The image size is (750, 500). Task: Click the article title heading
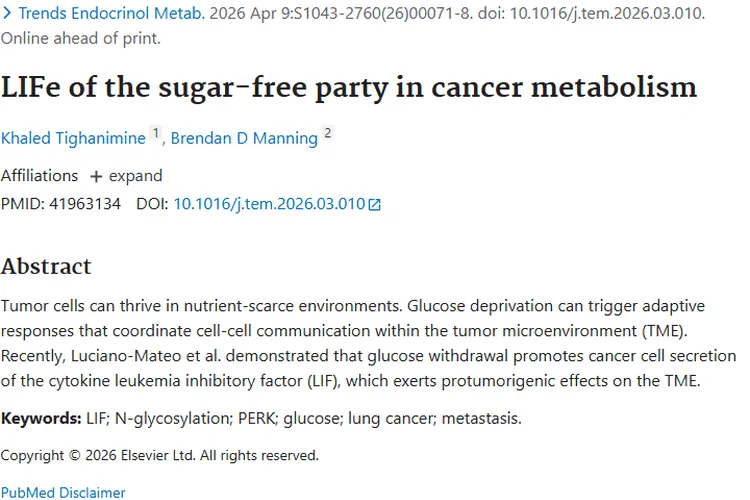349,87
